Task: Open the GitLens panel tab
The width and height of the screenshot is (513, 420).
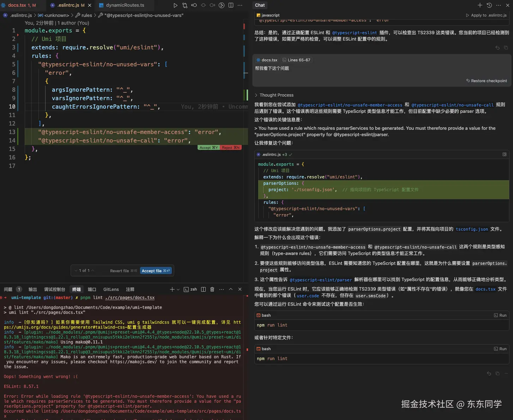Action: tap(111, 289)
